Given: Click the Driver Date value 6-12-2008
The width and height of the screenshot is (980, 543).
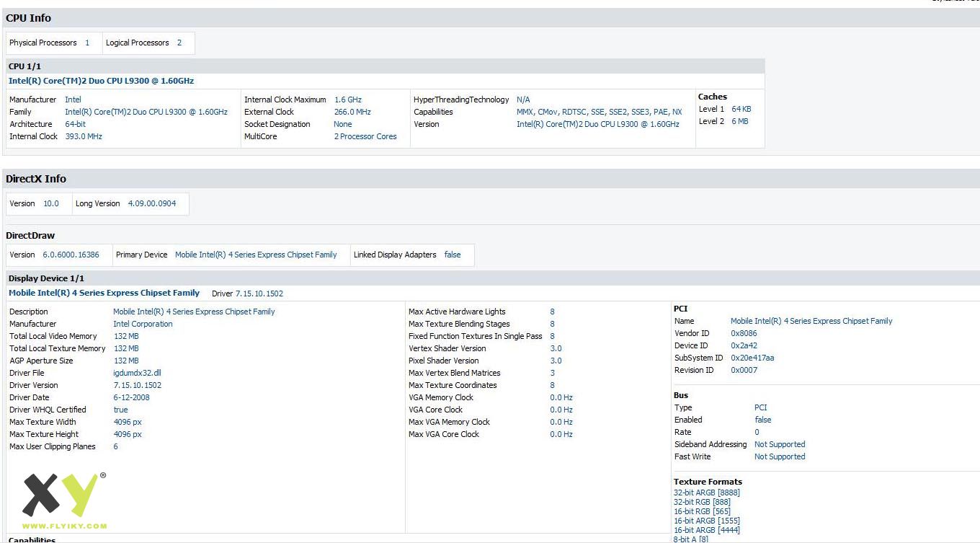Looking at the screenshot, I should click(132, 397).
